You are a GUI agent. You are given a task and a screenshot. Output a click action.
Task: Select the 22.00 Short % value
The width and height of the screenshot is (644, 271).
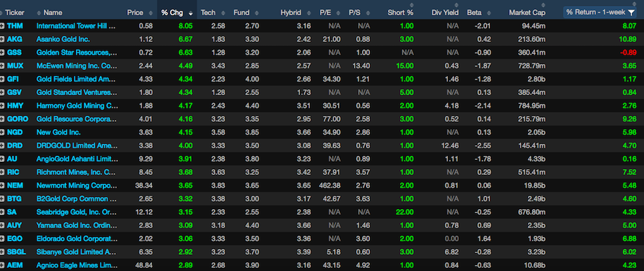[405, 212]
